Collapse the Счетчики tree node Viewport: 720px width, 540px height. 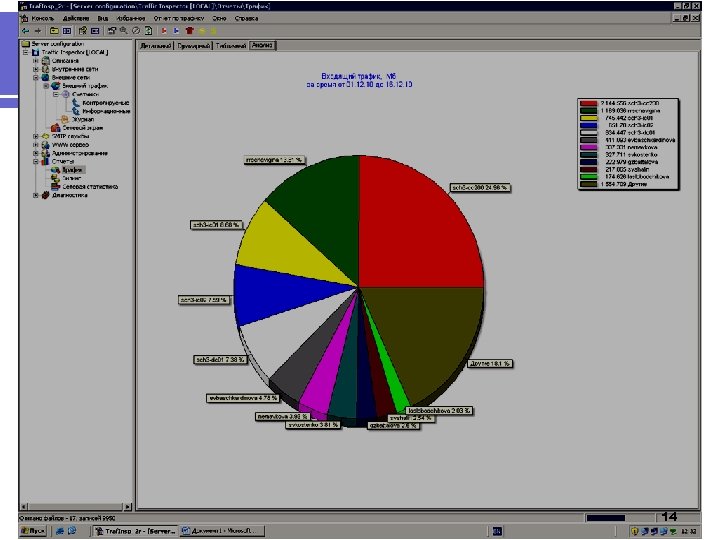click(56, 94)
